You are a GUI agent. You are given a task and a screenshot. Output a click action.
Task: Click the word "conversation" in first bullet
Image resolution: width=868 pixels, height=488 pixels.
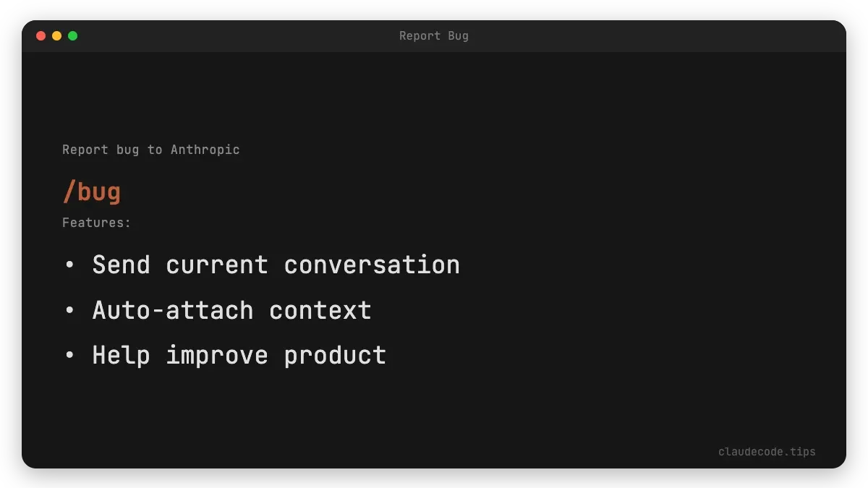pos(372,265)
